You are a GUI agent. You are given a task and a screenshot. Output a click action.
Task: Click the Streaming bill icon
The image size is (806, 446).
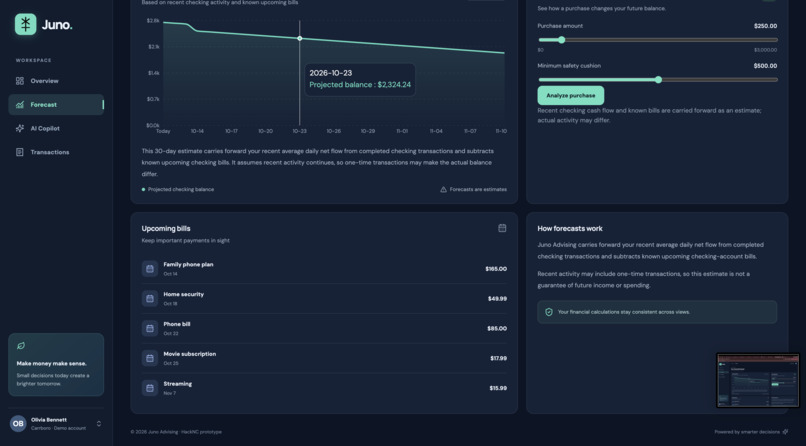click(x=150, y=388)
